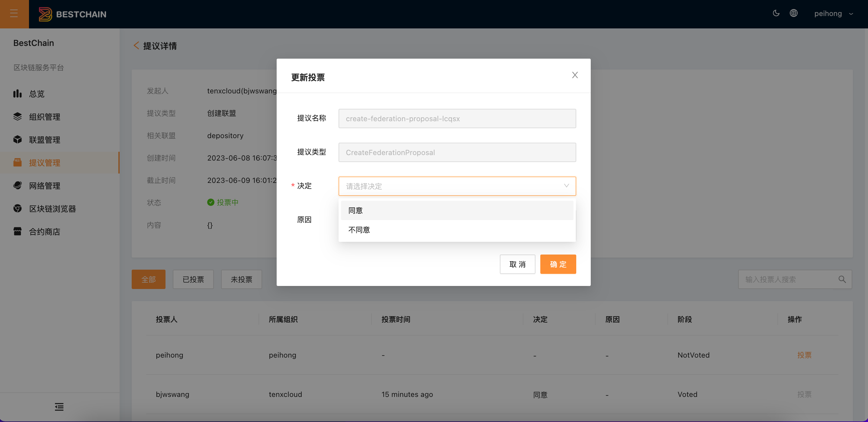Click the 阶段 column header

(x=685, y=319)
